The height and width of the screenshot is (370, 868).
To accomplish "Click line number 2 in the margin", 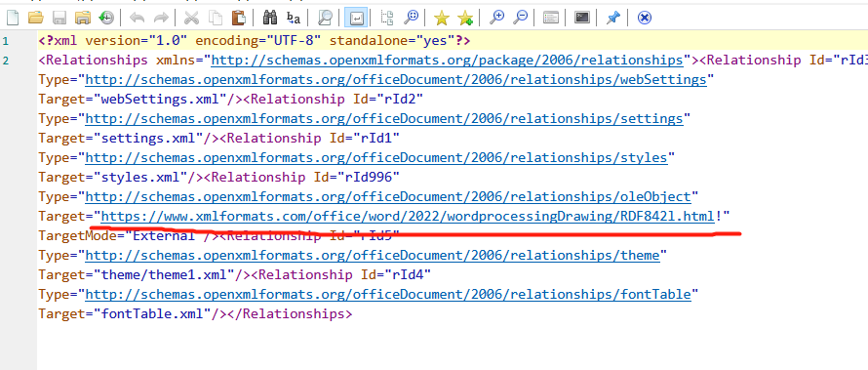I will [5, 61].
